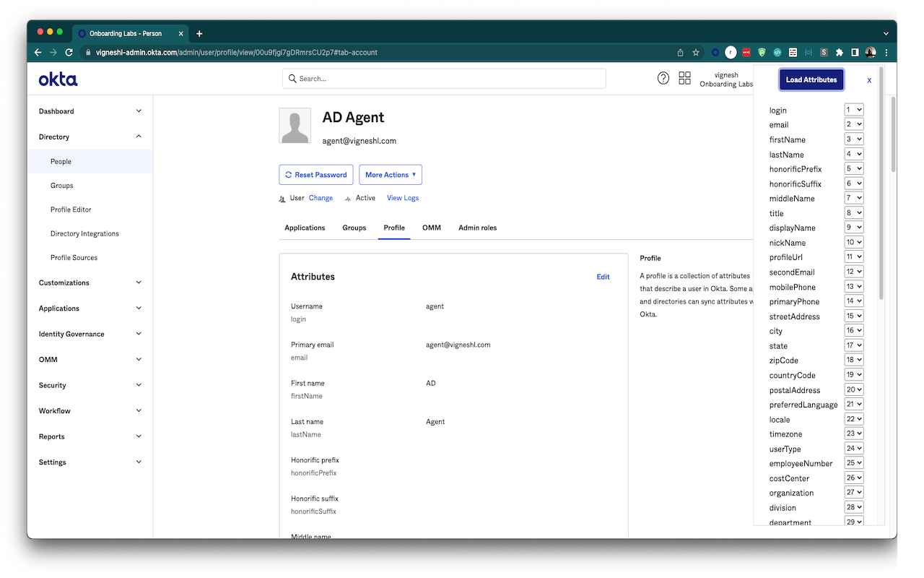Click the Search input field
Image resolution: width=924 pixels, height=578 pixels.
point(444,79)
